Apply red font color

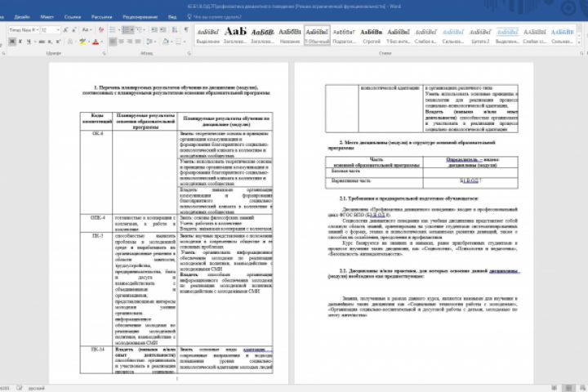[x=96, y=42]
